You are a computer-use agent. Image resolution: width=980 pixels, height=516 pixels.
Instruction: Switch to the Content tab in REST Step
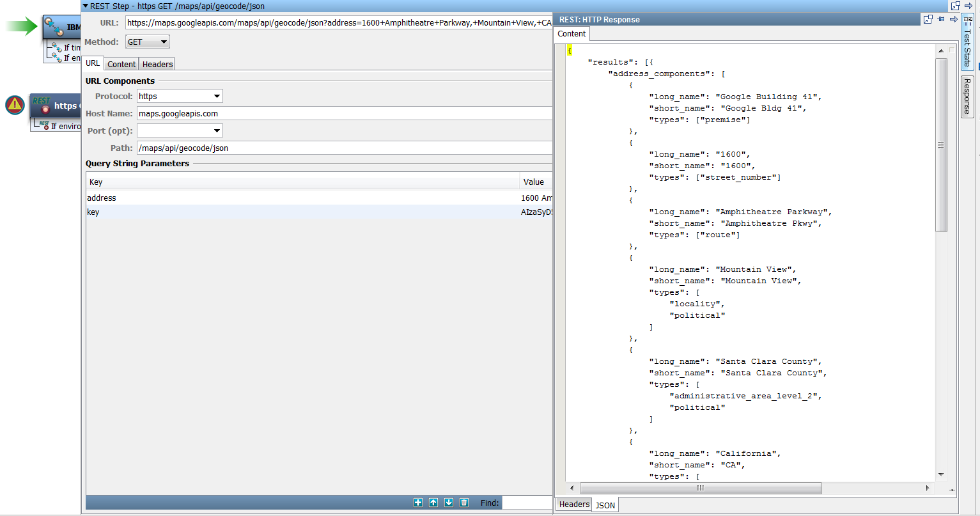pyautogui.click(x=121, y=64)
